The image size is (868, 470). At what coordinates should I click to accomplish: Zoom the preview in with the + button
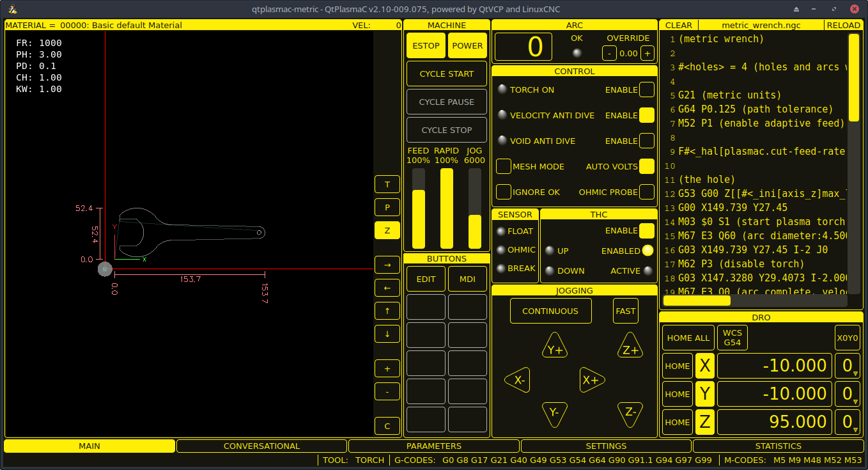point(387,368)
